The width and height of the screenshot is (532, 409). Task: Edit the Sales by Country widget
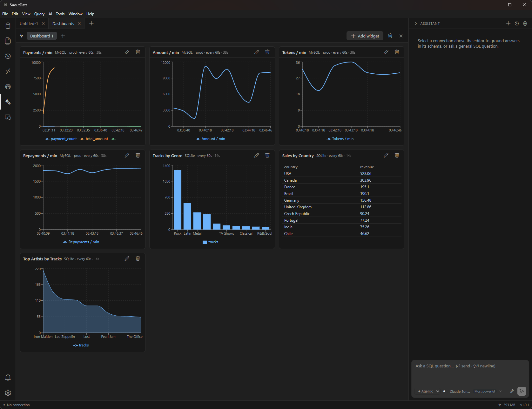[386, 155]
